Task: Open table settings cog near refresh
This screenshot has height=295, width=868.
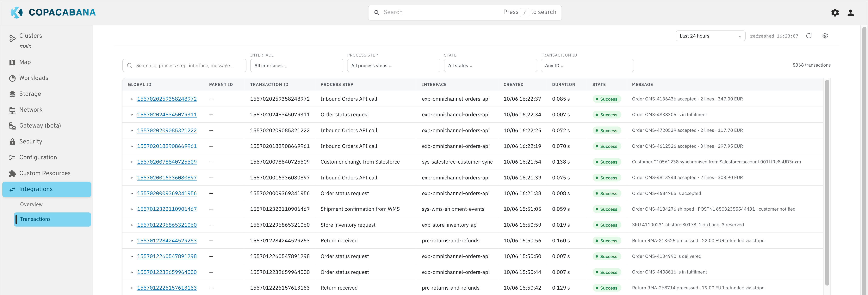Action: (825, 36)
